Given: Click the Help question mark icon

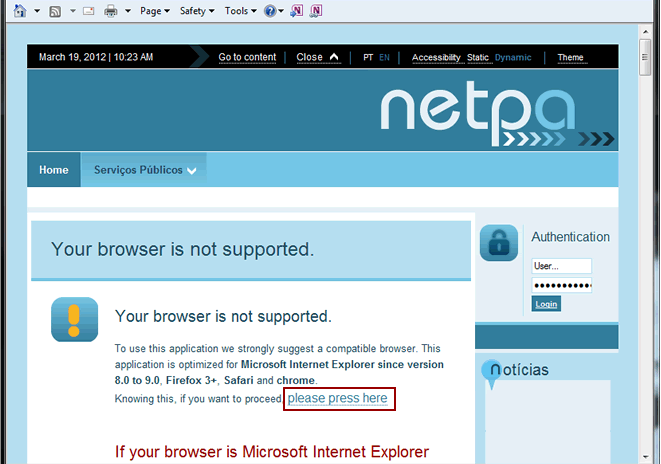Looking at the screenshot, I should click(x=269, y=11).
